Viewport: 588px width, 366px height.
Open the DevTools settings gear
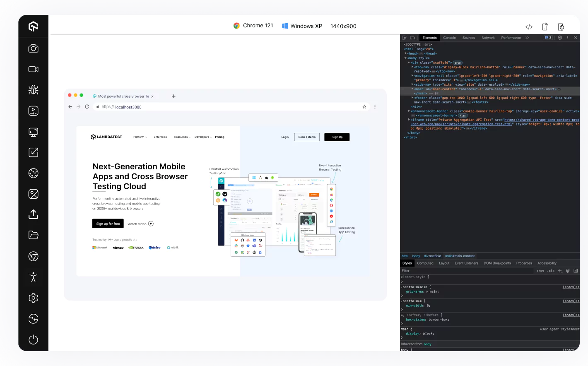[560, 38]
